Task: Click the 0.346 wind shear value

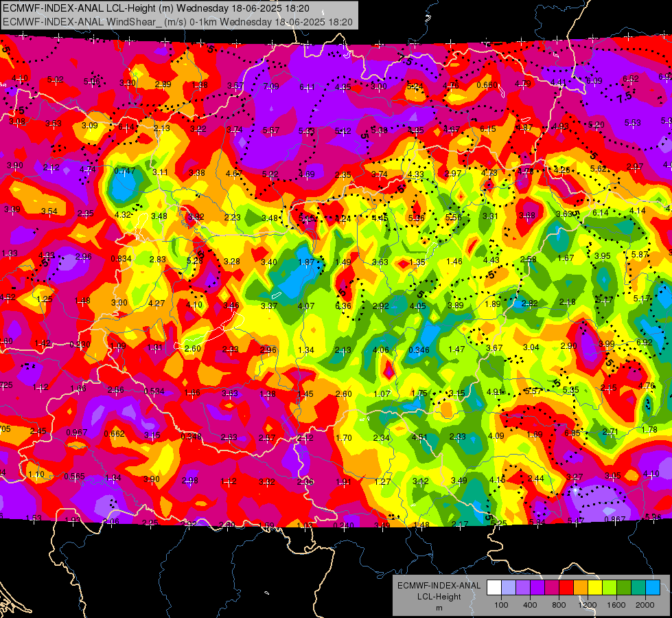Action: pyautogui.click(x=419, y=350)
